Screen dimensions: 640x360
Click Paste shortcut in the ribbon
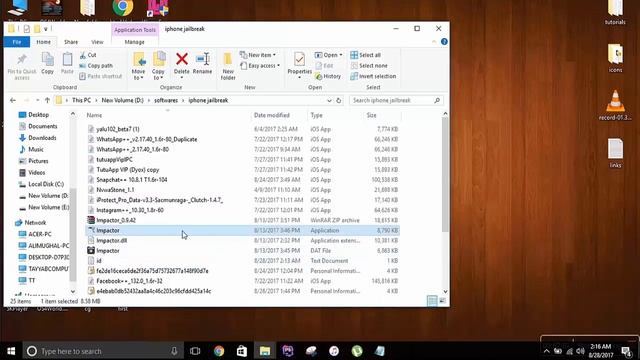pos(100,76)
